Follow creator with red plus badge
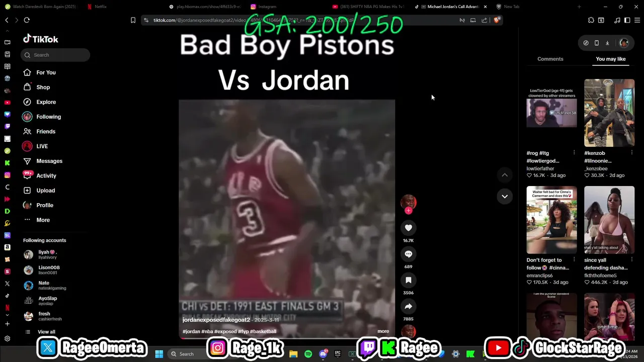The image size is (644, 362). (x=409, y=211)
